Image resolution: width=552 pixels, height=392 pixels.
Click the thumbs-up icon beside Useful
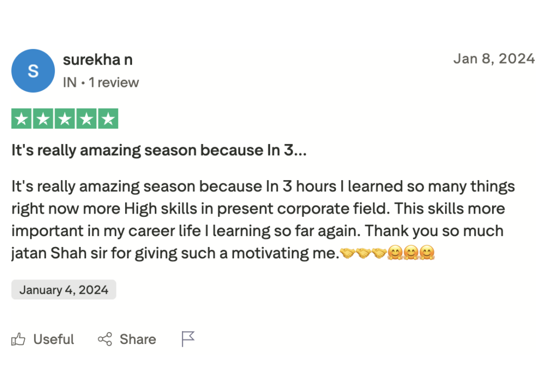click(18, 339)
